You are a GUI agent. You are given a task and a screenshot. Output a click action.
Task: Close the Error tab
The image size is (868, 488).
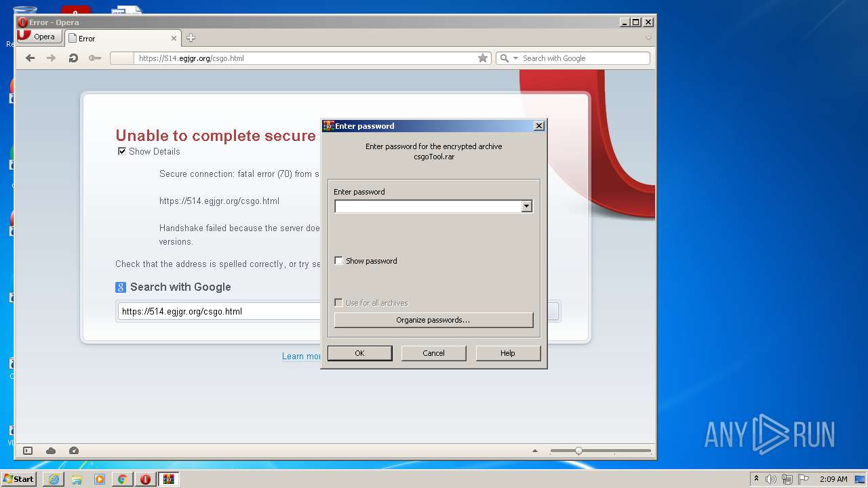pyautogui.click(x=174, y=39)
